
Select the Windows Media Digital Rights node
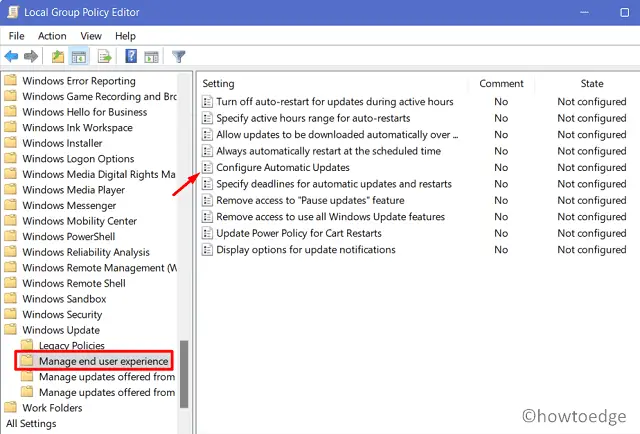[99, 174]
